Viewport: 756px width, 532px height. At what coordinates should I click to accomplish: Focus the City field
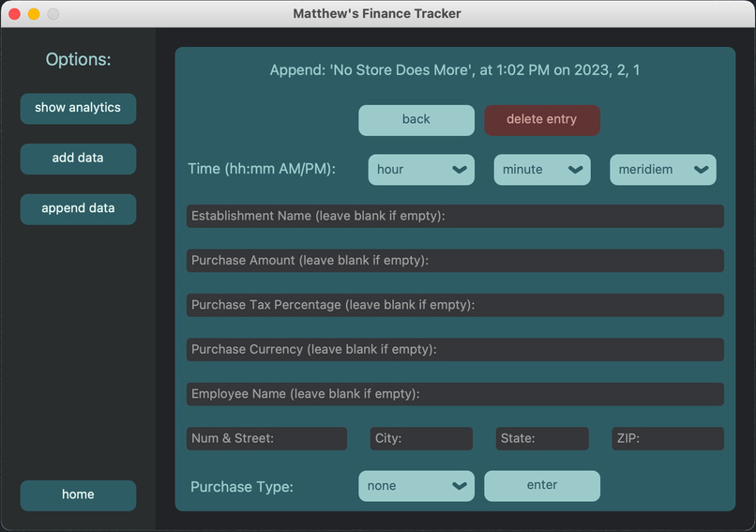(421, 438)
